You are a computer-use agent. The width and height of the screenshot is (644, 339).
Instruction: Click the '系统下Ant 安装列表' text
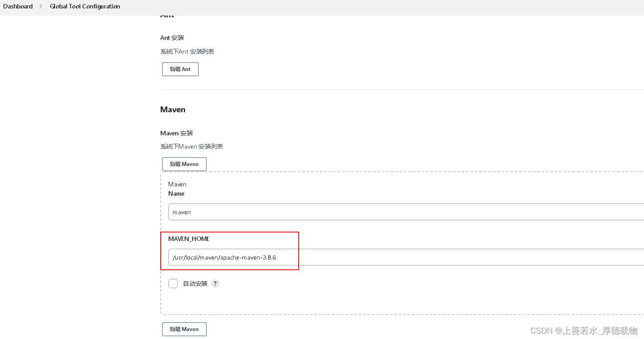click(x=187, y=51)
